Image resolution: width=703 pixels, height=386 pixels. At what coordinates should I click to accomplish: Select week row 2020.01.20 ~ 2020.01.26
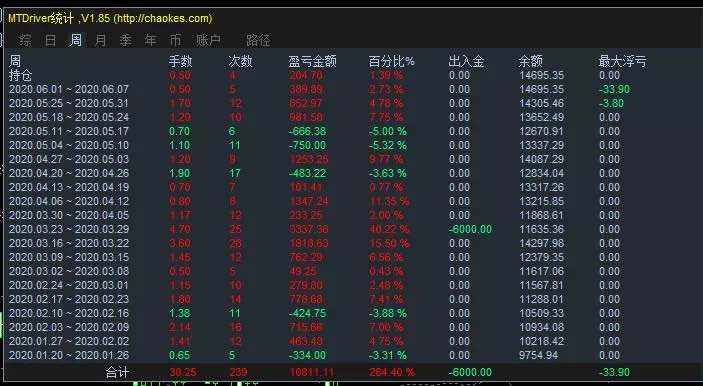point(69,355)
